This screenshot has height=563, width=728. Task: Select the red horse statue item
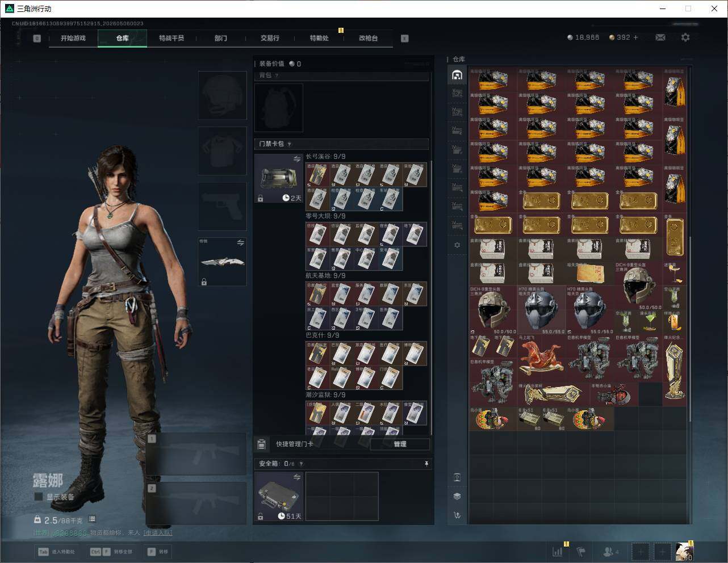pyautogui.click(x=541, y=358)
